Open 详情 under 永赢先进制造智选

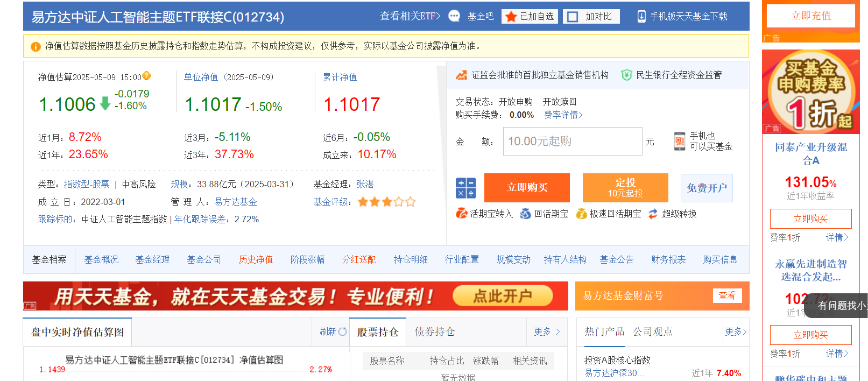click(837, 354)
